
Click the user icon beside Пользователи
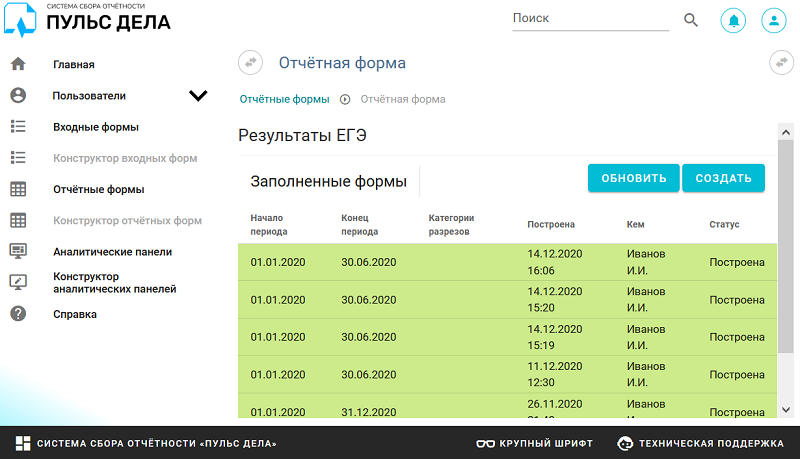point(18,95)
